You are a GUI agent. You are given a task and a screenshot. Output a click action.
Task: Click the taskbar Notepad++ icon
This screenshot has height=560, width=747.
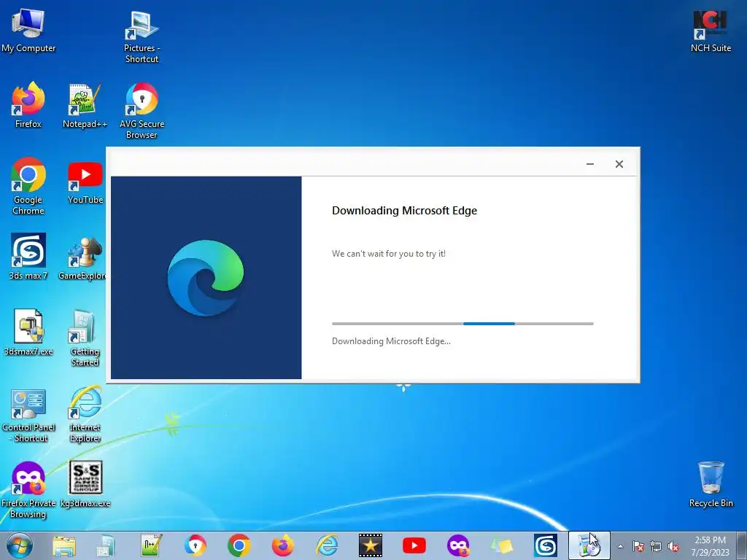pos(152,545)
